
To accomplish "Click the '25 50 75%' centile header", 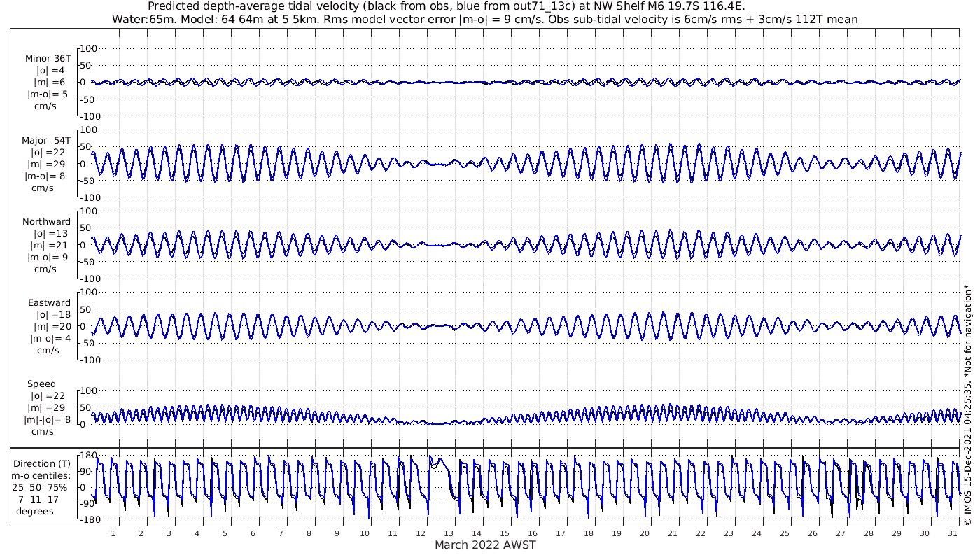I will [39, 487].
